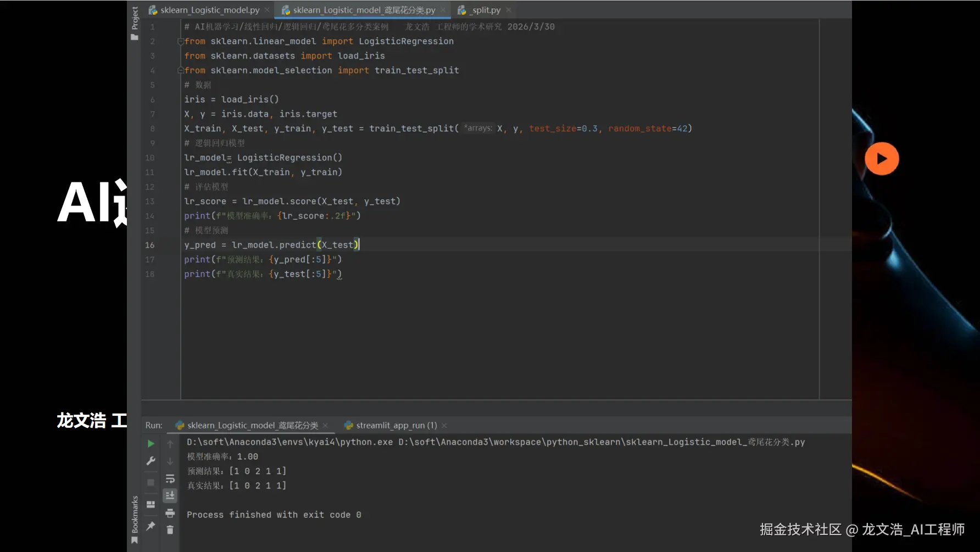The image size is (980, 552).
Task: Click LogisticRegression in the line 2 import
Action: pos(406,41)
